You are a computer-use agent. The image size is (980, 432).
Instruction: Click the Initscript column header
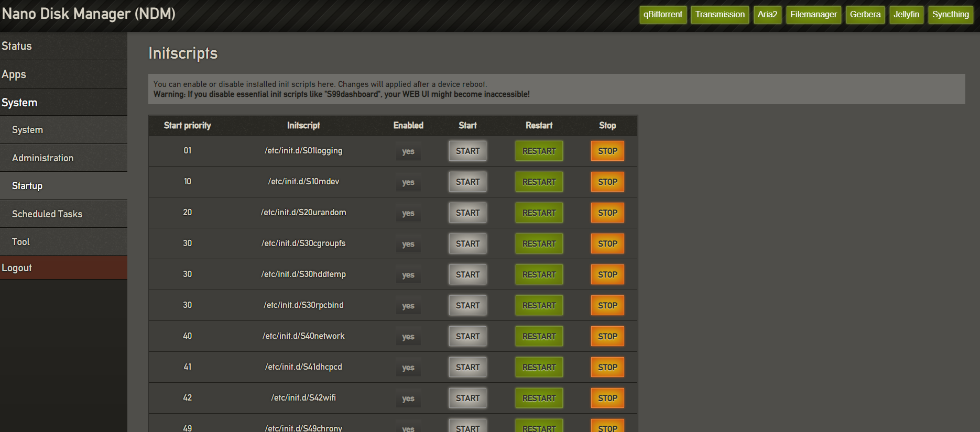303,126
